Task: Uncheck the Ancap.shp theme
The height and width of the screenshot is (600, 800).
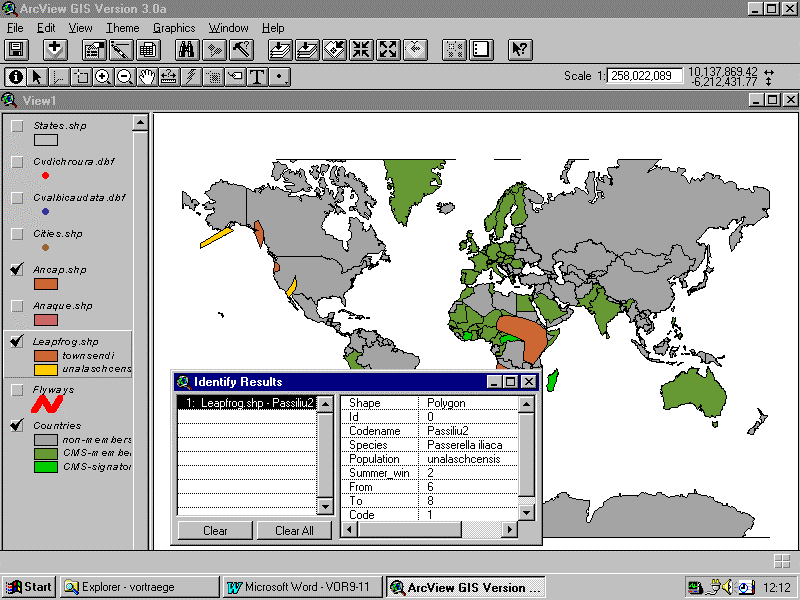Action: click(x=17, y=270)
